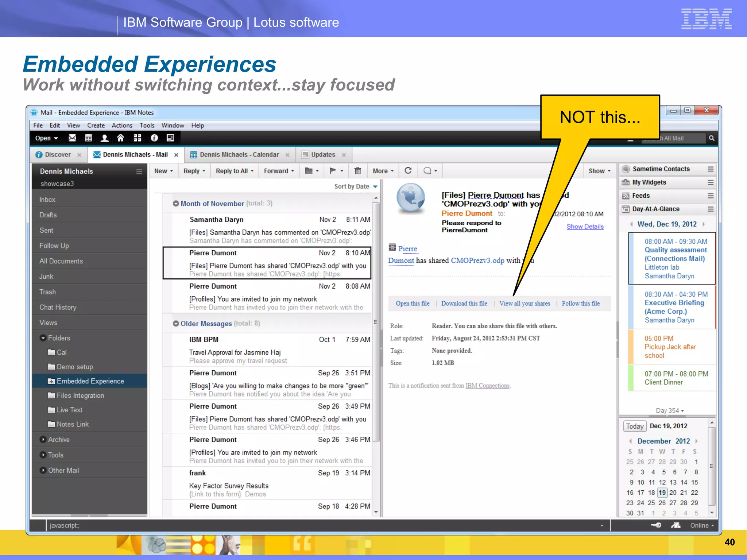Switch to the Updates tab
The image size is (747, 560).
click(323, 155)
